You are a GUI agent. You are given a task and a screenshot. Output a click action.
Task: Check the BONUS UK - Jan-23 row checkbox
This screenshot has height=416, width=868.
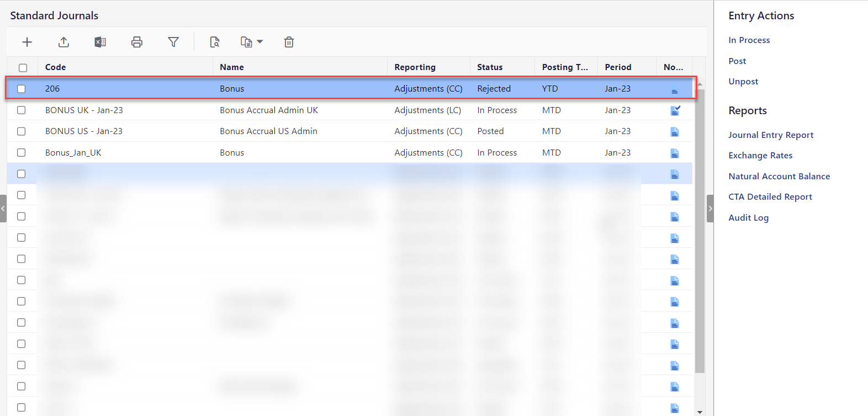pos(21,110)
